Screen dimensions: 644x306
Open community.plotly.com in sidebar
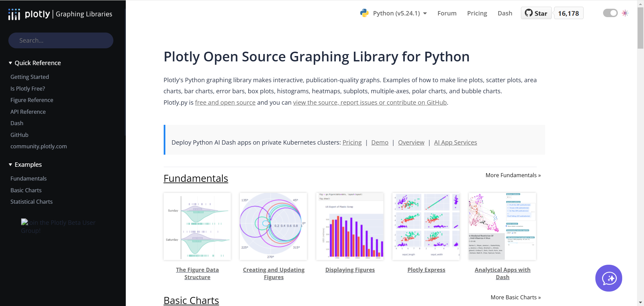click(x=39, y=146)
